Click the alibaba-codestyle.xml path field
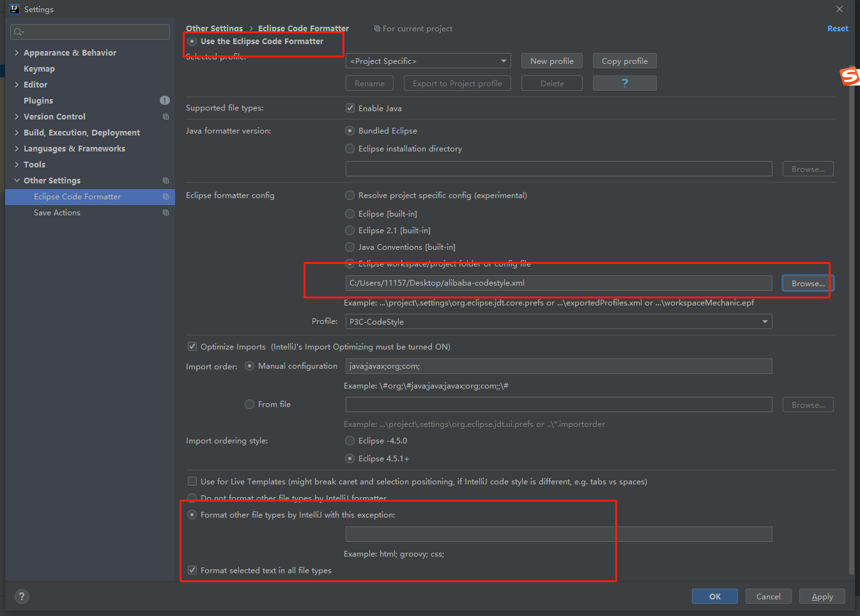Viewport: 860px width, 616px height. coord(558,283)
